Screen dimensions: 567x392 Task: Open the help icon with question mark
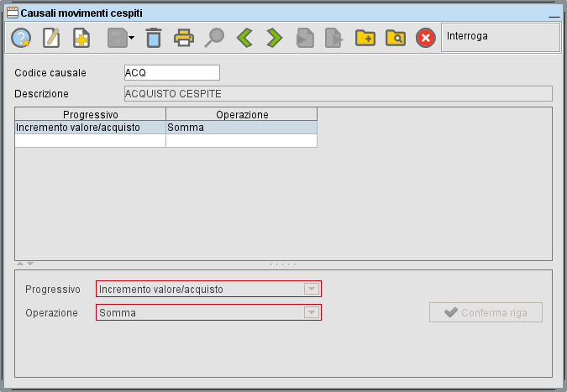coord(21,38)
